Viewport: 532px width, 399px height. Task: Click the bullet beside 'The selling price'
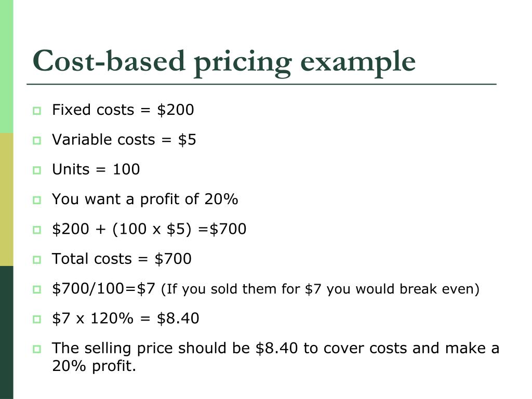click(37, 349)
